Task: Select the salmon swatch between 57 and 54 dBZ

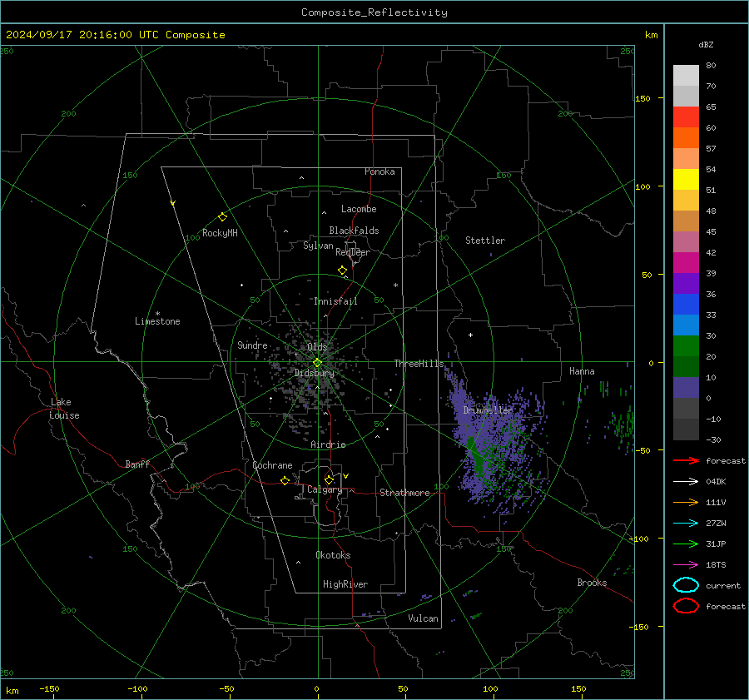Action: [x=686, y=159]
